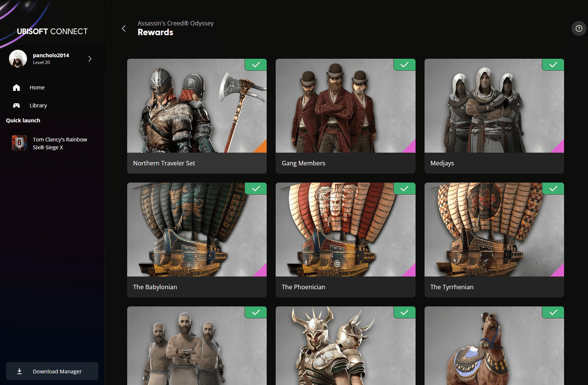The image size is (588, 385).
Task: Click the back arrow next to Rewards
Action: 124,28
